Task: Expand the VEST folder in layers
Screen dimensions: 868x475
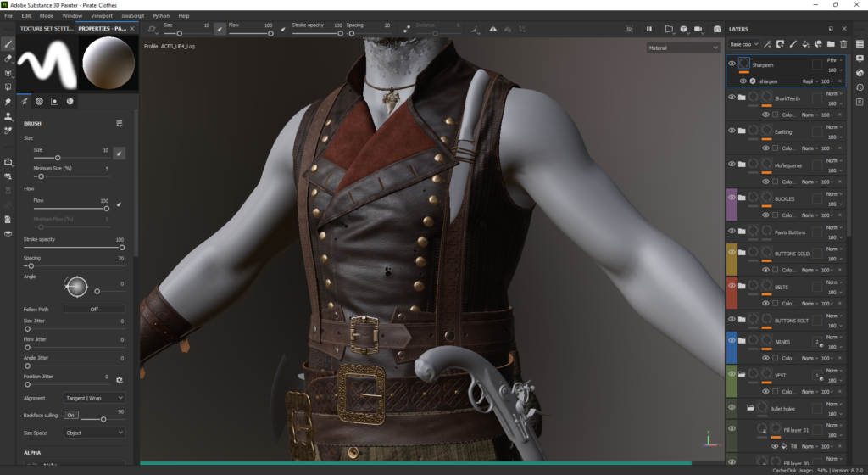Action: pos(742,374)
